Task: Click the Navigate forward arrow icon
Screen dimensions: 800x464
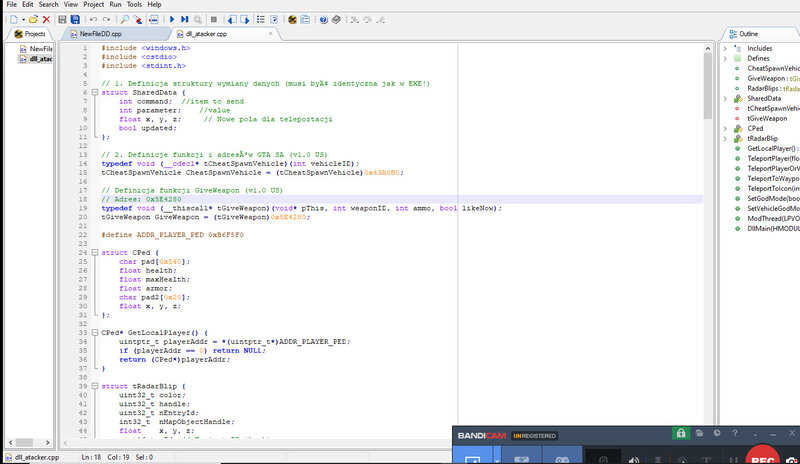Action: tap(245, 19)
